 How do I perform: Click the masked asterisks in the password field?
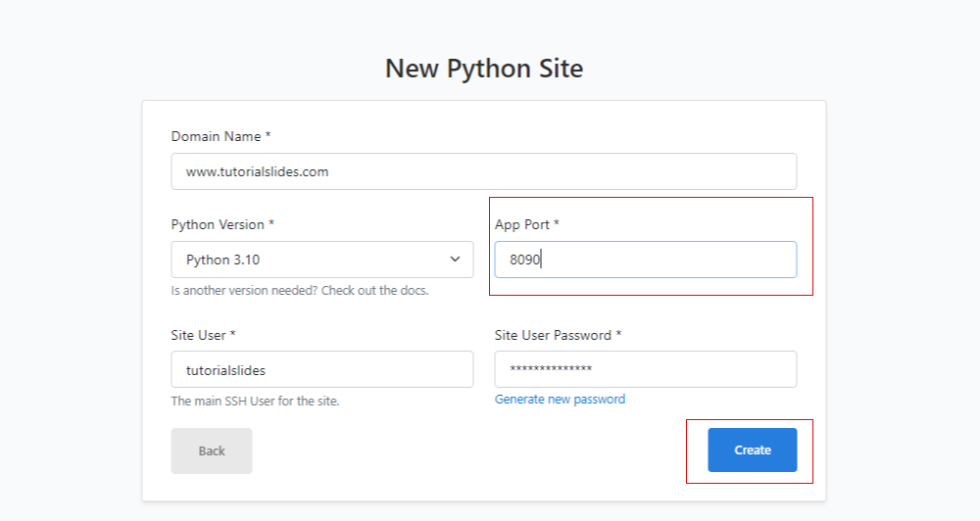pos(551,368)
